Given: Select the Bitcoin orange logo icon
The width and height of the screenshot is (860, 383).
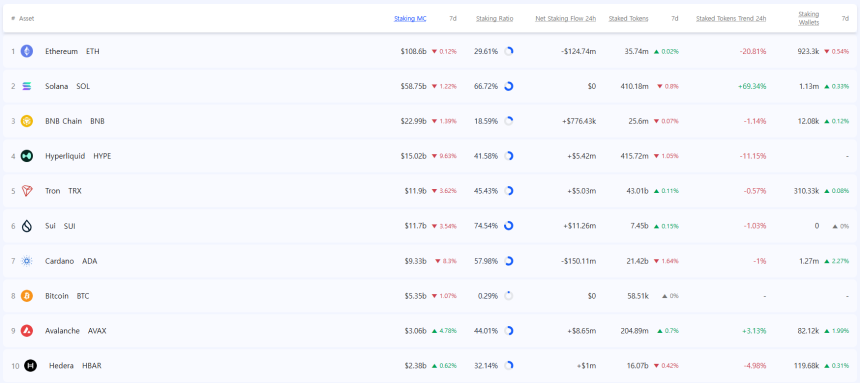Looking at the screenshot, I should pos(27,296).
